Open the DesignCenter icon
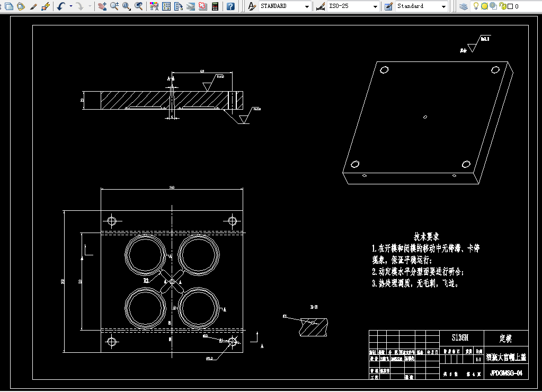 [x=166, y=6]
